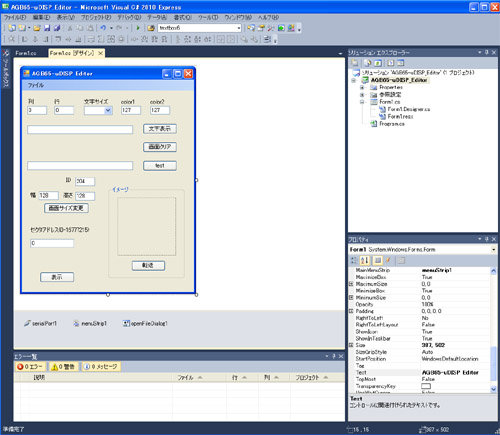Click the ID text field showing 204
Viewport: 500px width, 435px height.
point(85,181)
